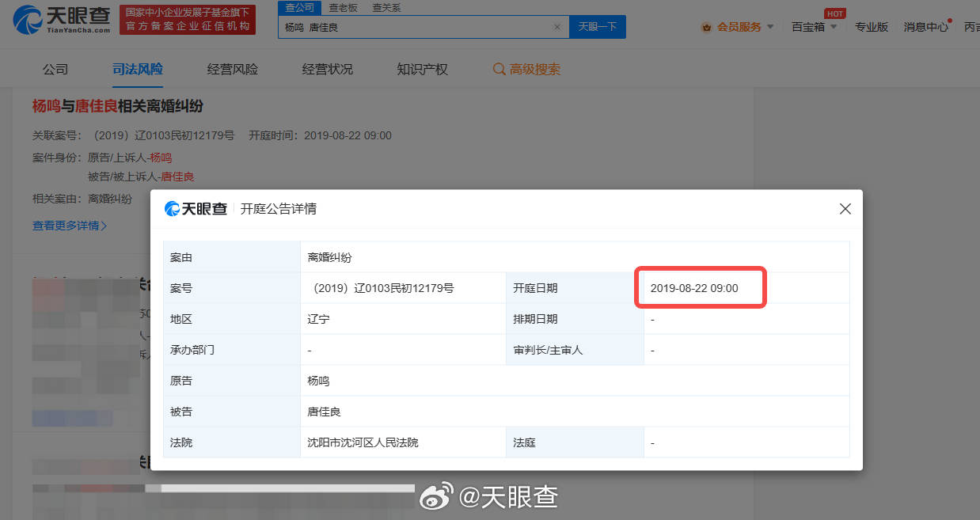Image resolution: width=980 pixels, height=520 pixels.
Task: Click the 承办部门 label cell
Action: point(232,350)
